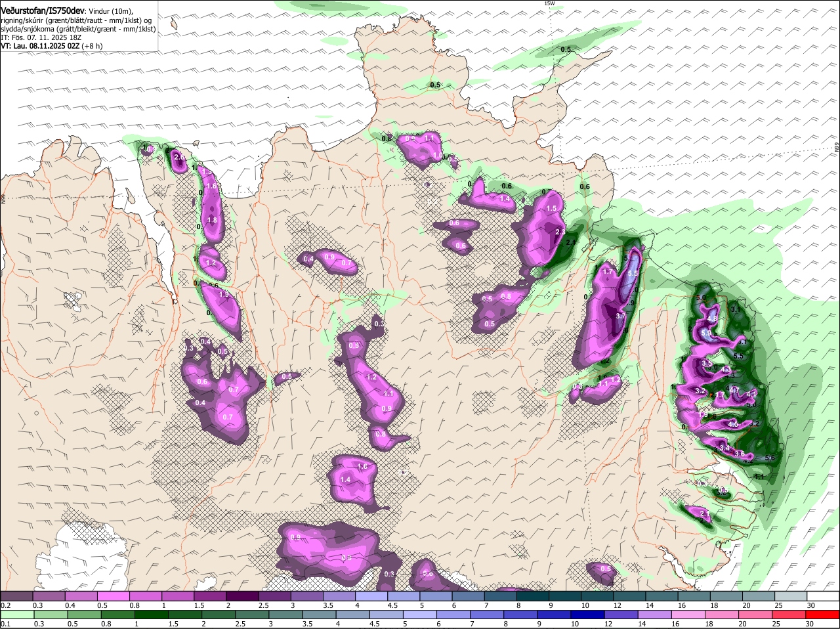Click the small island near the title box
The height and width of the screenshot is (629, 840).
173,24
